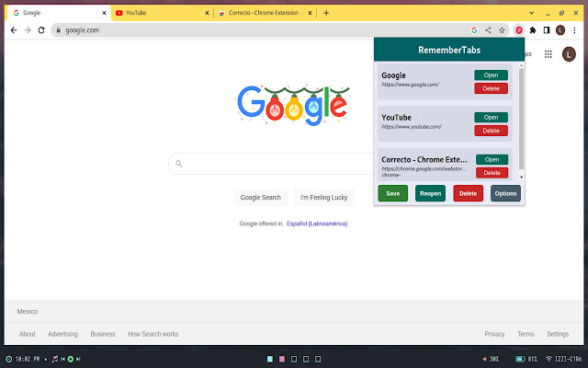Click the scroll down arrow in RememberTabs list

pos(521,177)
